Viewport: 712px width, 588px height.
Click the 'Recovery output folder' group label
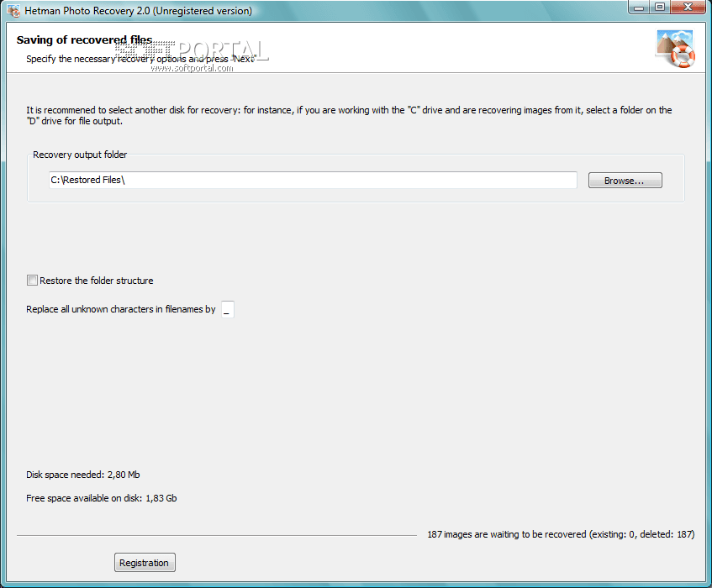pos(80,155)
